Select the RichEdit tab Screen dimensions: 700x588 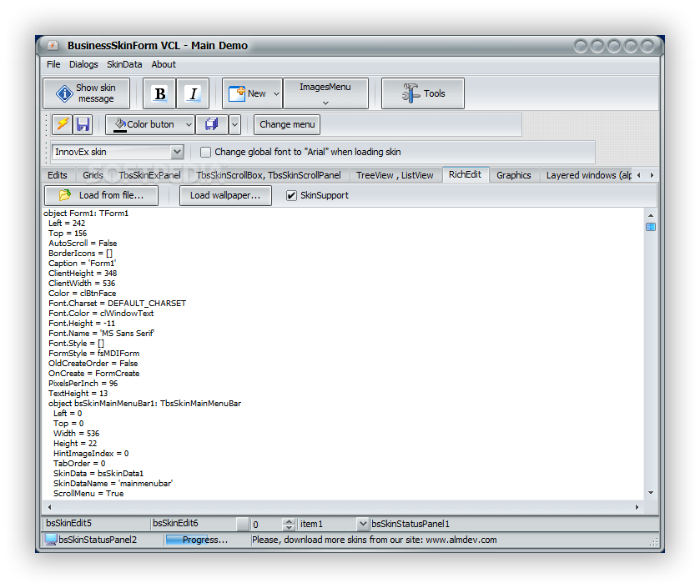(x=466, y=174)
